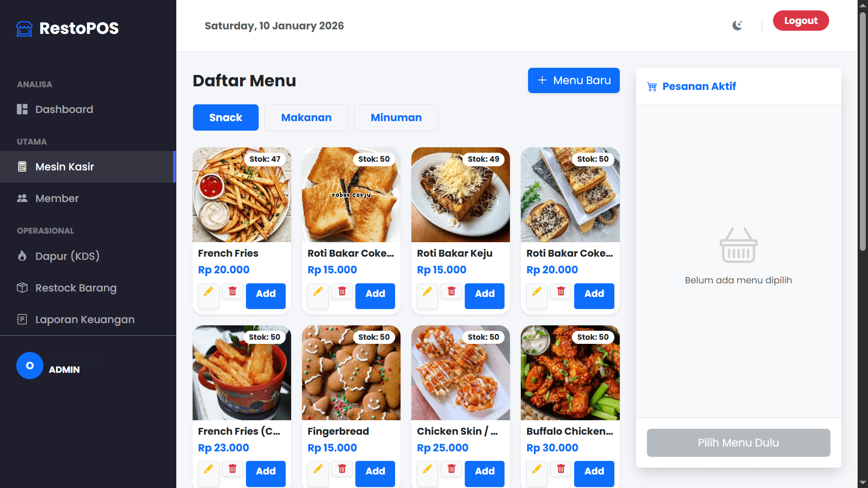The width and height of the screenshot is (868, 488).
Task: Log out using the Logout button
Action: click(x=800, y=21)
